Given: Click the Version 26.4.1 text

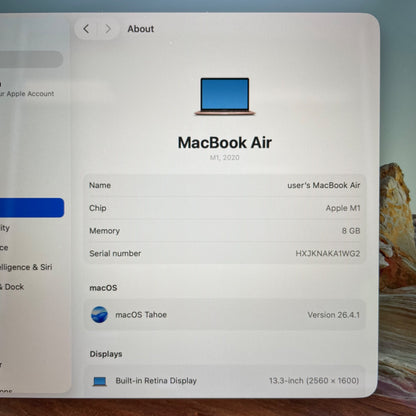Looking at the screenshot, I should click(333, 315).
